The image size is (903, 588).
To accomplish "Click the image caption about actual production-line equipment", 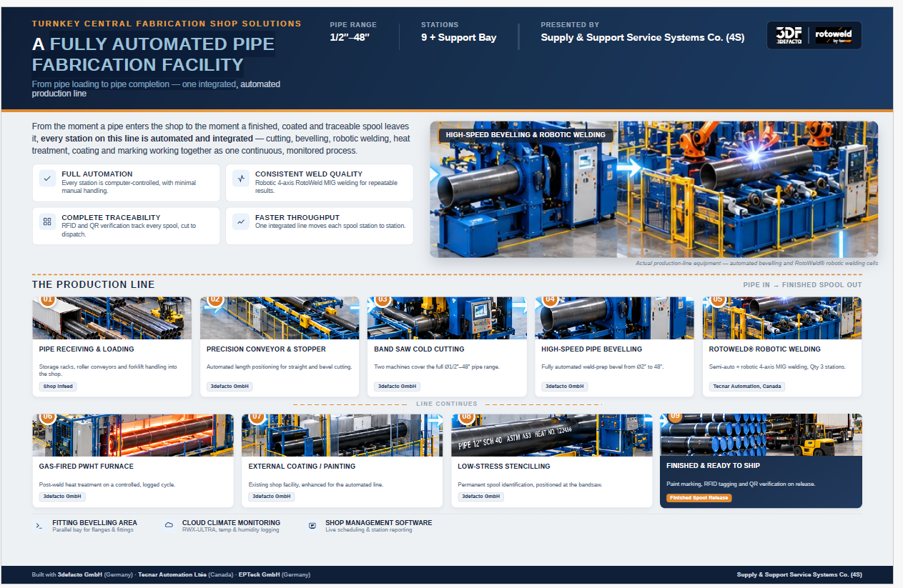I will point(756,263).
